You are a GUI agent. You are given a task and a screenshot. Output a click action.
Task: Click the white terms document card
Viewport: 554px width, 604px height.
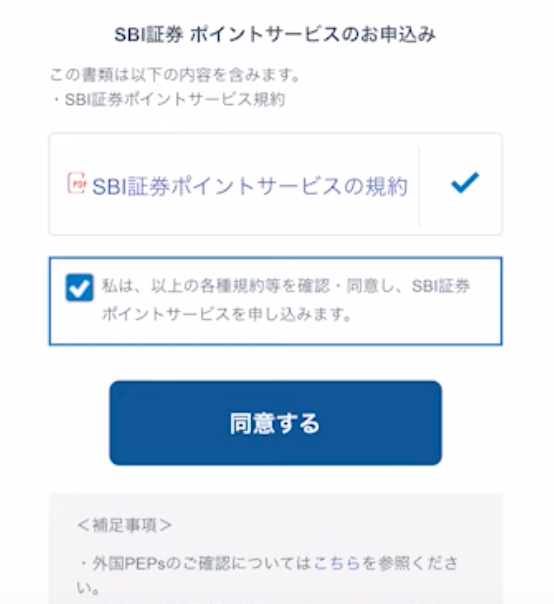[x=275, y=184]
